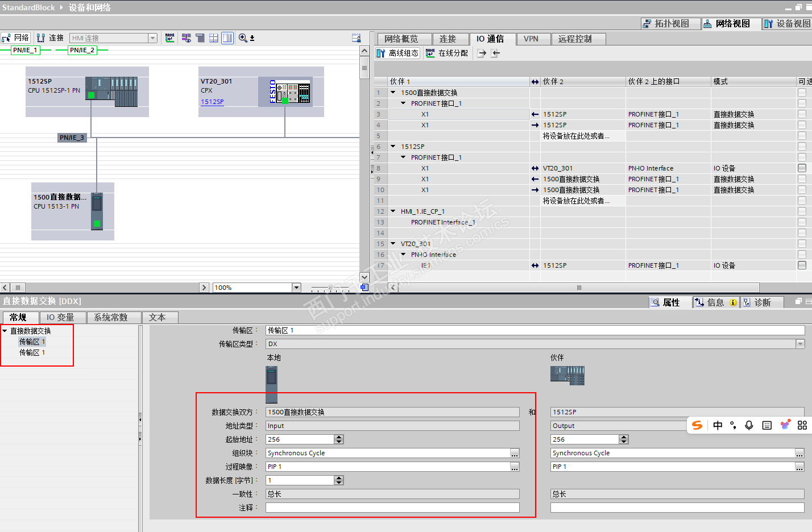Toggle the checkbox on row 3
Viewport: 812px width, 532px height.
coord(802,114)
